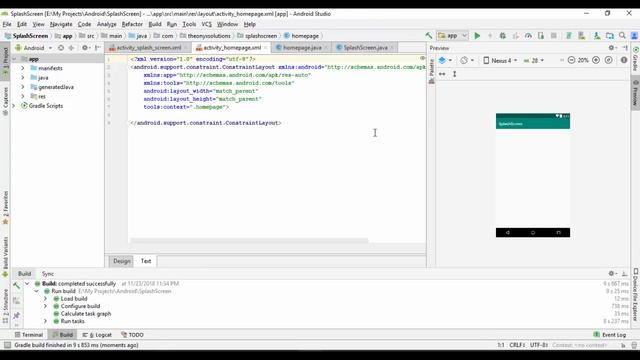
Task: Open the design surface layers dropdown
Action: click(x=445, y=60)
